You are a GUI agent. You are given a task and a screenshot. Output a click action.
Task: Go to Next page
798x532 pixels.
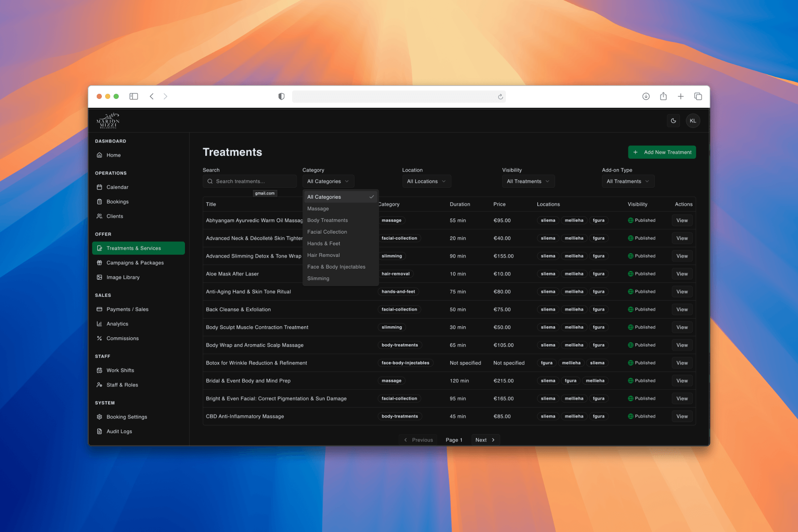(485, 440)
